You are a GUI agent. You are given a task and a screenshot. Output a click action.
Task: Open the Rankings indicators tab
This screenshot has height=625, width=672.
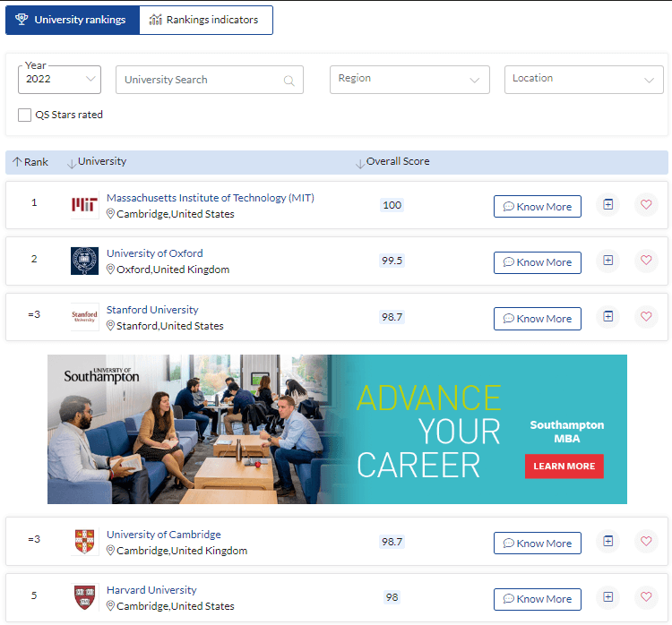point(206,20)
